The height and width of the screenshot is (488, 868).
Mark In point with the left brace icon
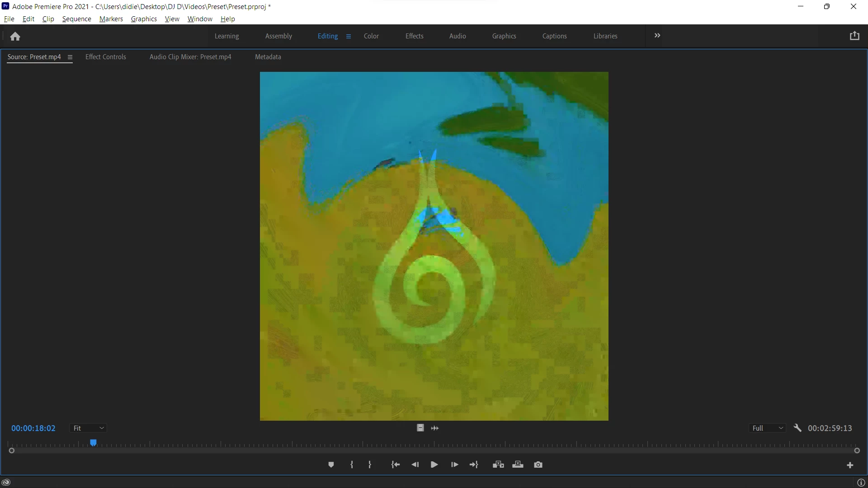point(352,465)
